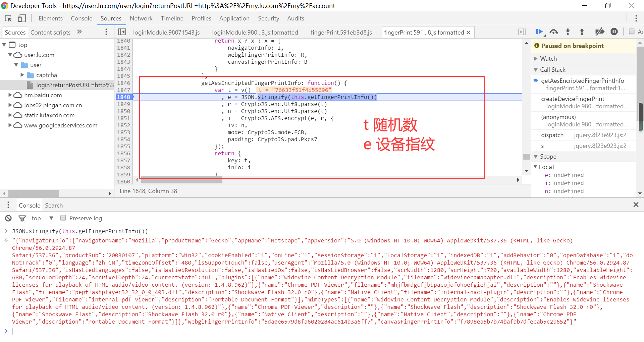Toggle the file navigator sidebar icon
644x342 pixels.
[x=122, y=32]
